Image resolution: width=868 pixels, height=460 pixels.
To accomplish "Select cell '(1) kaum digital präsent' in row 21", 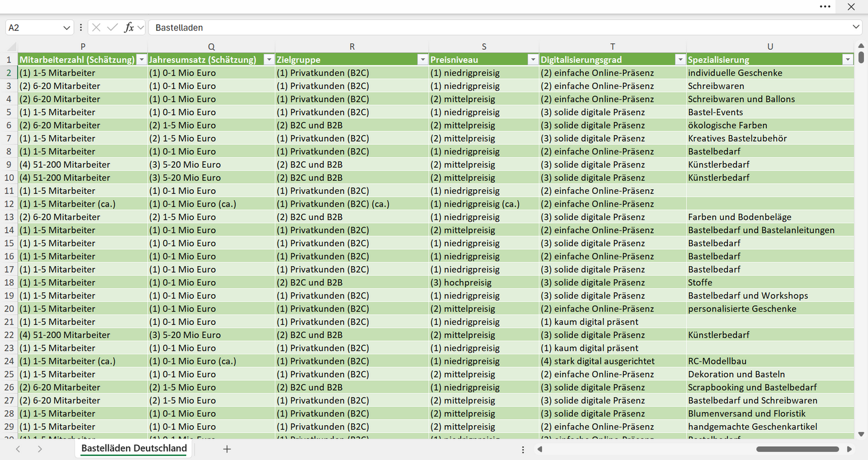I will pos(613,322).
